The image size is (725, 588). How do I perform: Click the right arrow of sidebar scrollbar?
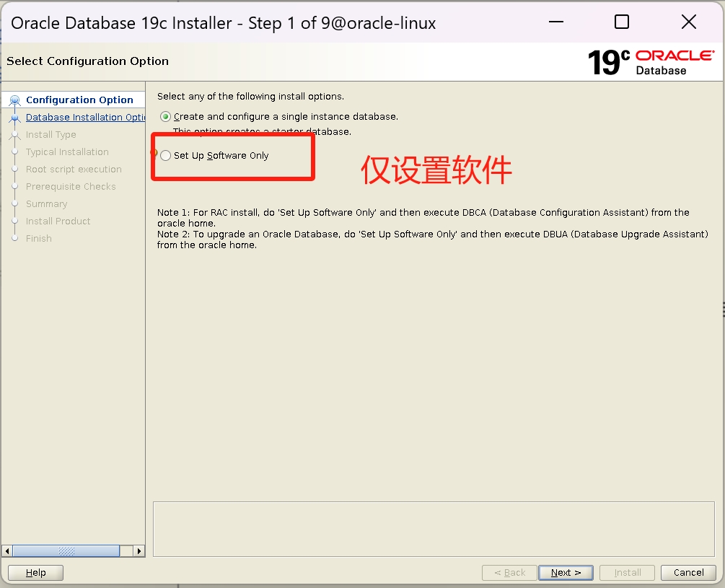[139, 551]
